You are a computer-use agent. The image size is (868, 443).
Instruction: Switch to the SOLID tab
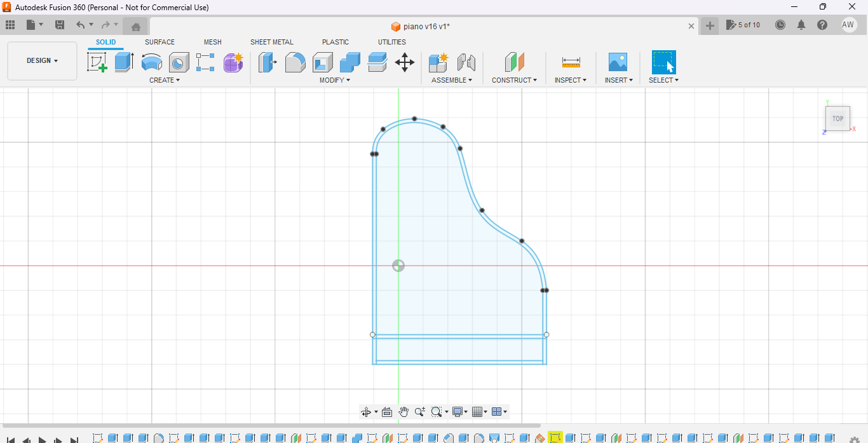tap(106, 43)
